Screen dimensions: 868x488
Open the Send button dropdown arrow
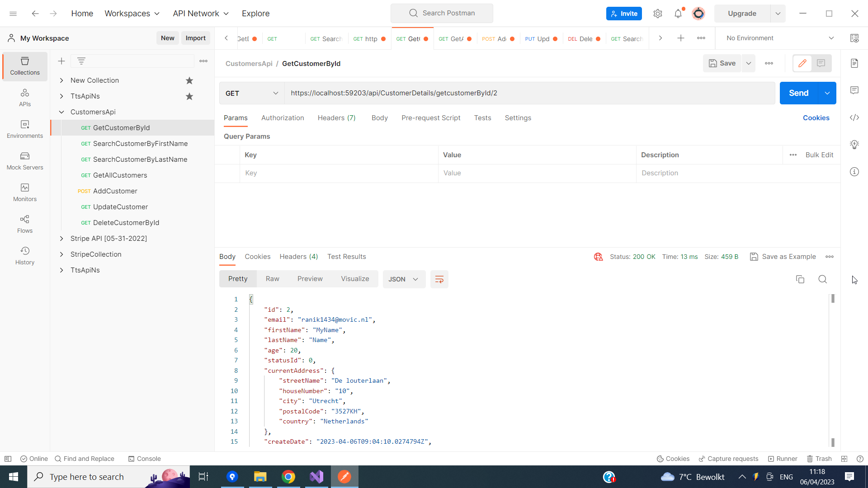[x=827, y=93]
